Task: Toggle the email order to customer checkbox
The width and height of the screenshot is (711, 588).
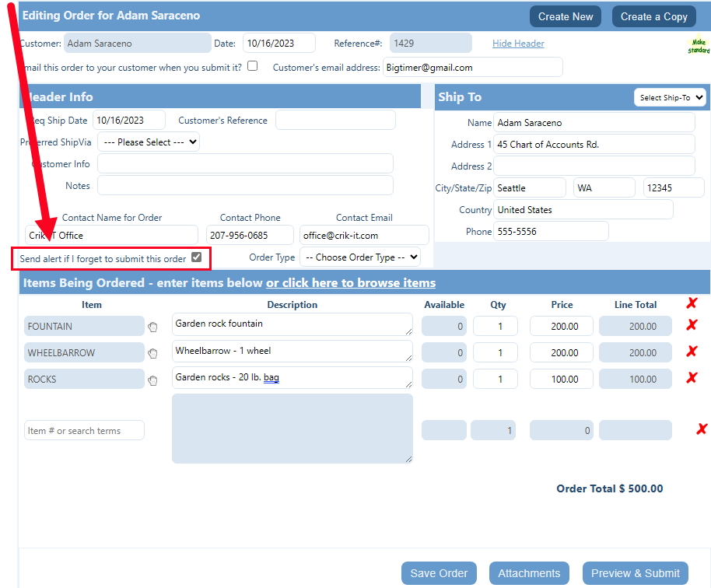Action: pos(252,66)
